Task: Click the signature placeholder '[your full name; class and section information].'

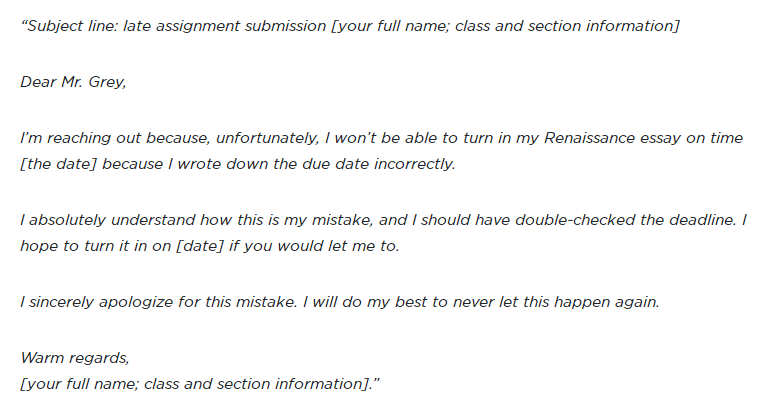Action: 197,384
